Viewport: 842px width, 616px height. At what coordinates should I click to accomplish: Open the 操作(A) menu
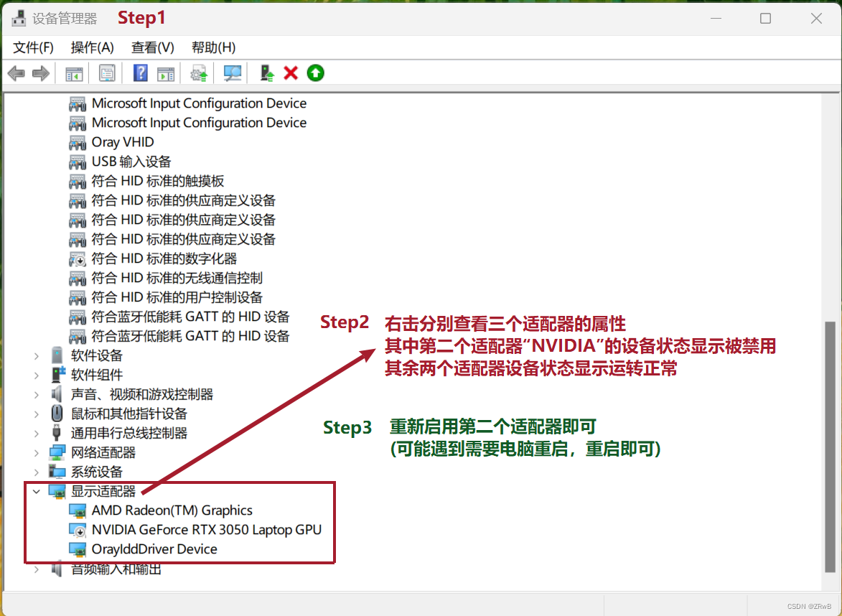93,47
